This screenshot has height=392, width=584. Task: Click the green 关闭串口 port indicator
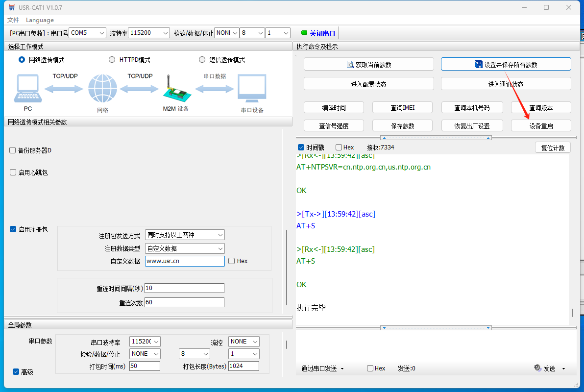tap(318, 33)
